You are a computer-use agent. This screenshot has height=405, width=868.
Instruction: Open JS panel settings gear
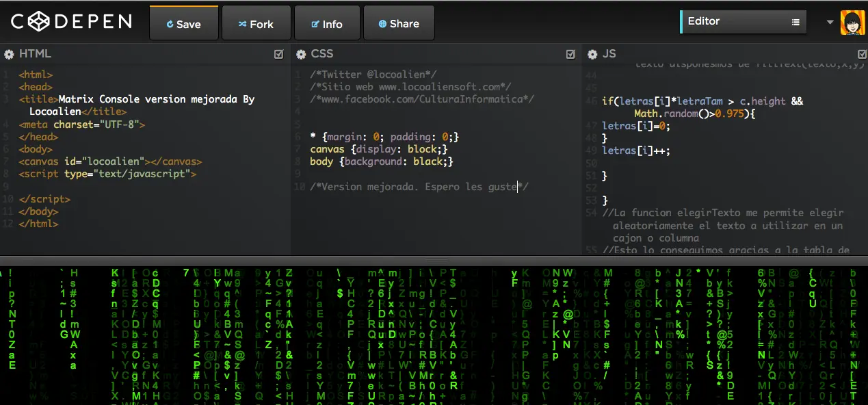coord(592,54)
